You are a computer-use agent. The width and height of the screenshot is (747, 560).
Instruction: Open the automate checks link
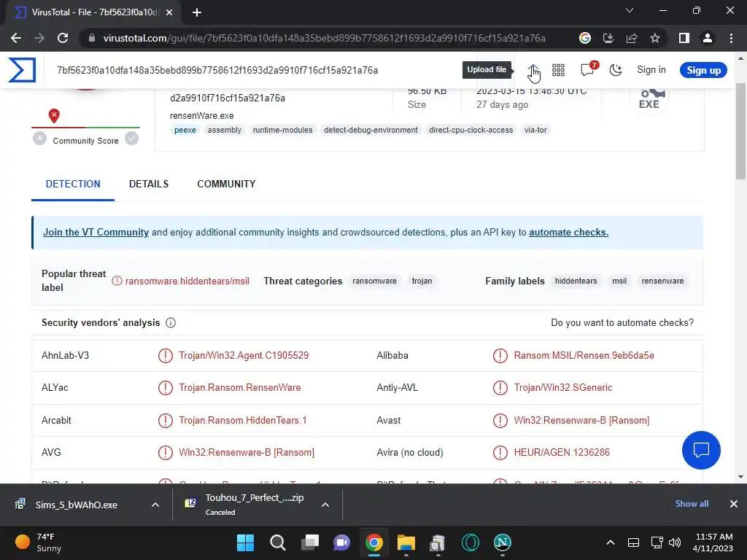point(568,233)
